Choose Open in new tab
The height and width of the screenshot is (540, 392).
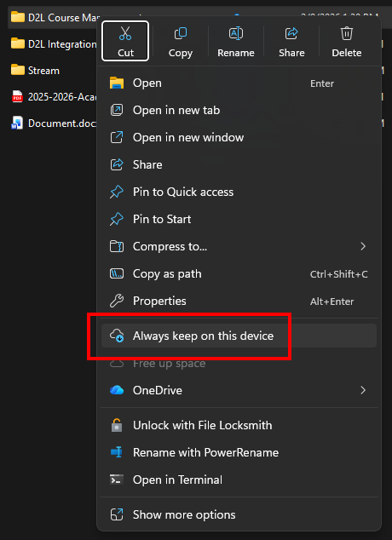pos(239,111)
